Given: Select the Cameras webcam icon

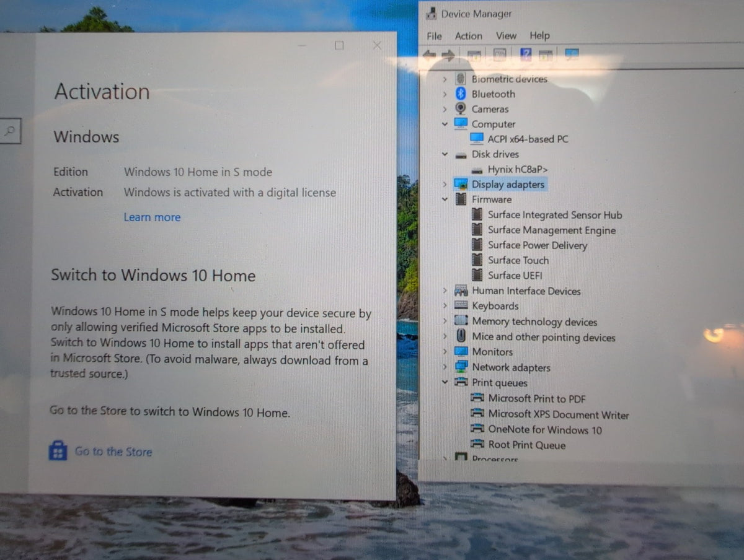Looking at the screenshot, I should tap(461, 108).
